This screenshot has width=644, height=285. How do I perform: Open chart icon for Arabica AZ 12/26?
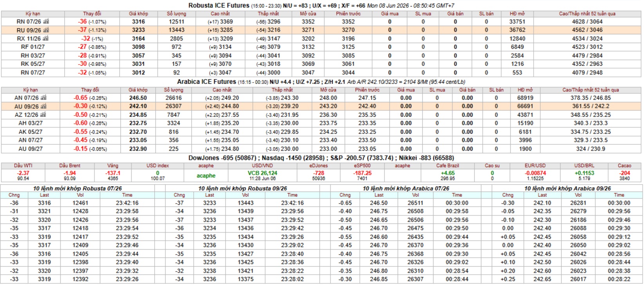pyautogui.click(x=43, y=115)
